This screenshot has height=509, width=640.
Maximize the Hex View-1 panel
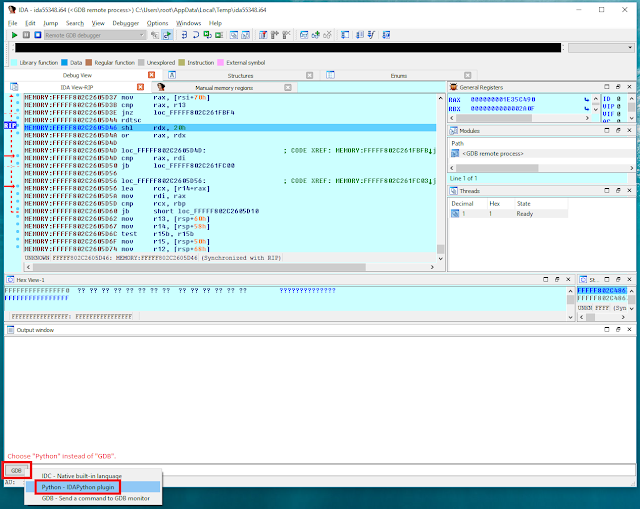[546, 279]
